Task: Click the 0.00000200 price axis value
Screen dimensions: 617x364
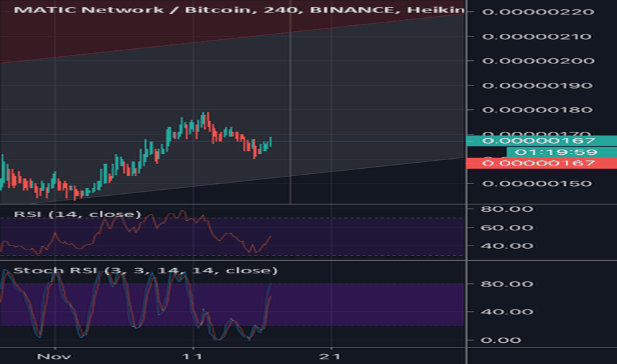Action: tap(538, 61)
